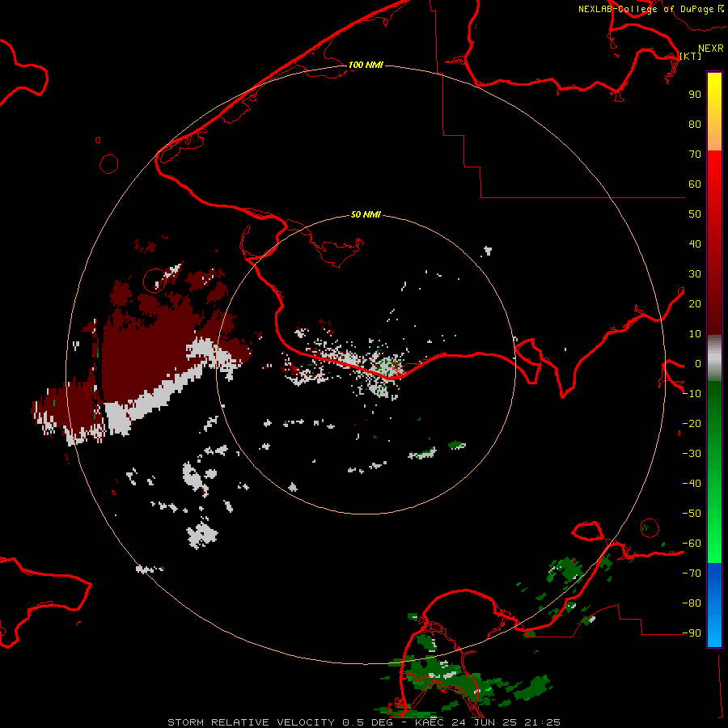Pick the gray zero-velocity segment of color bar
728x728 pixels.
tap(714, 358)
